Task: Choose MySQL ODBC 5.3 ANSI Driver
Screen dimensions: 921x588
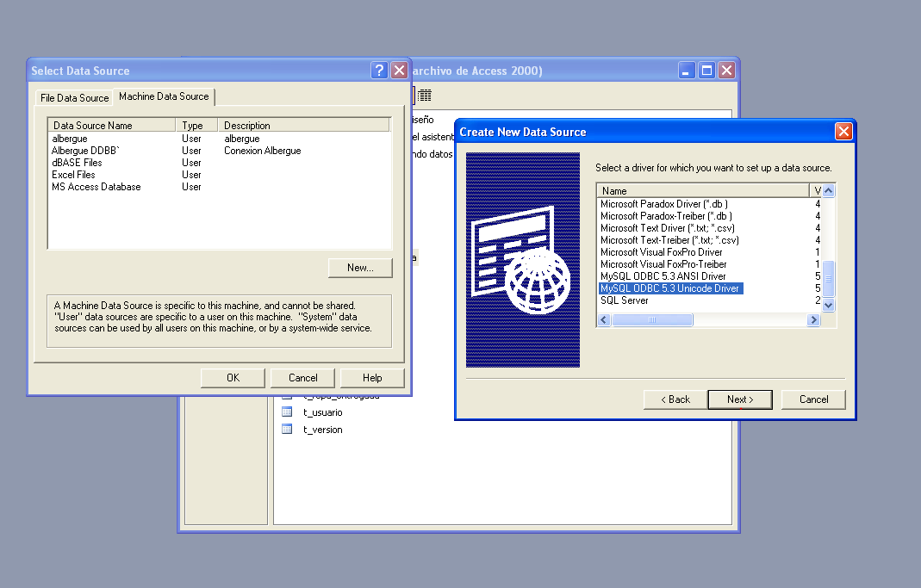Action: [661, 276]
